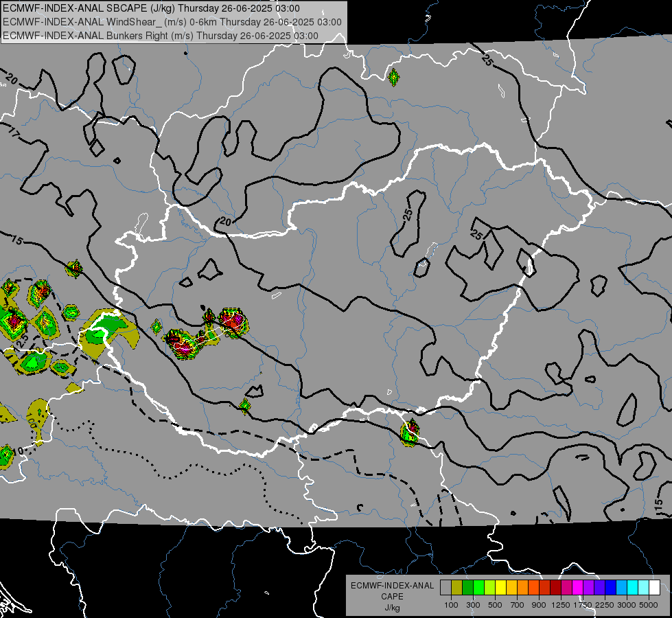Click the gray swatch below 100 J/kg
Viewport: 672px width, 618px height.
pyautogui.click(x=445, y=587)
